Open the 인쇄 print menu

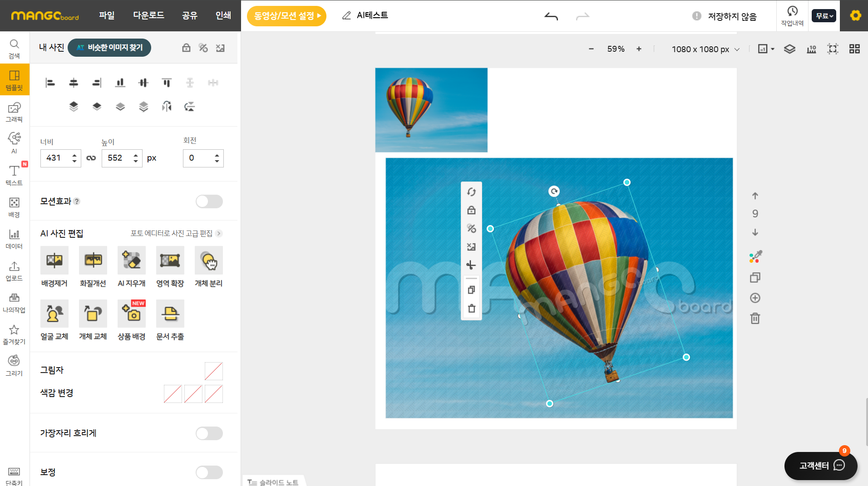(x=223, y=15)
